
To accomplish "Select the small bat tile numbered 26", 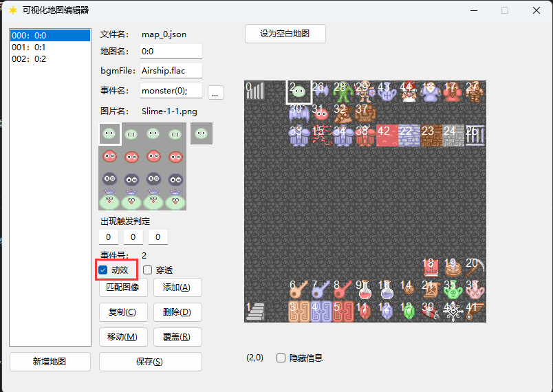I will point(321,91).
